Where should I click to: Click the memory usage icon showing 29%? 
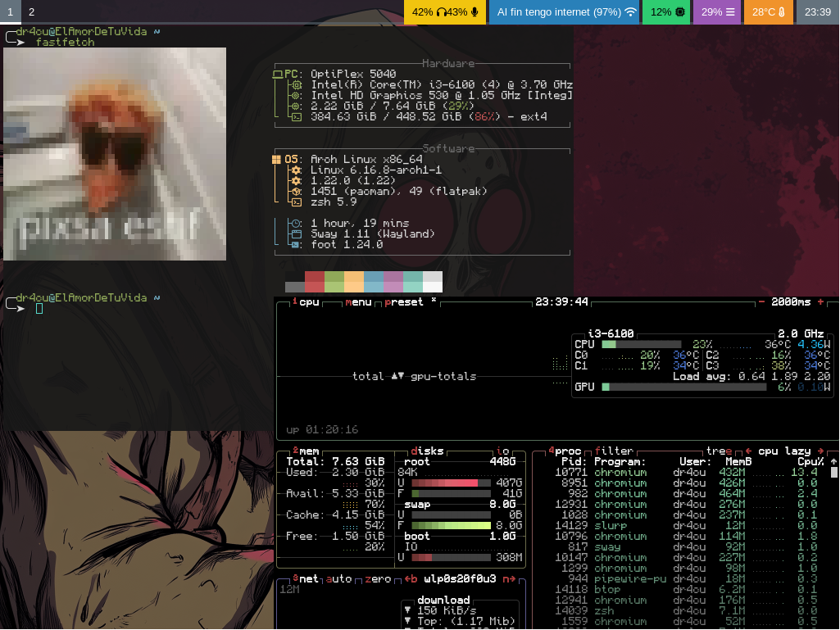point(730,12)
